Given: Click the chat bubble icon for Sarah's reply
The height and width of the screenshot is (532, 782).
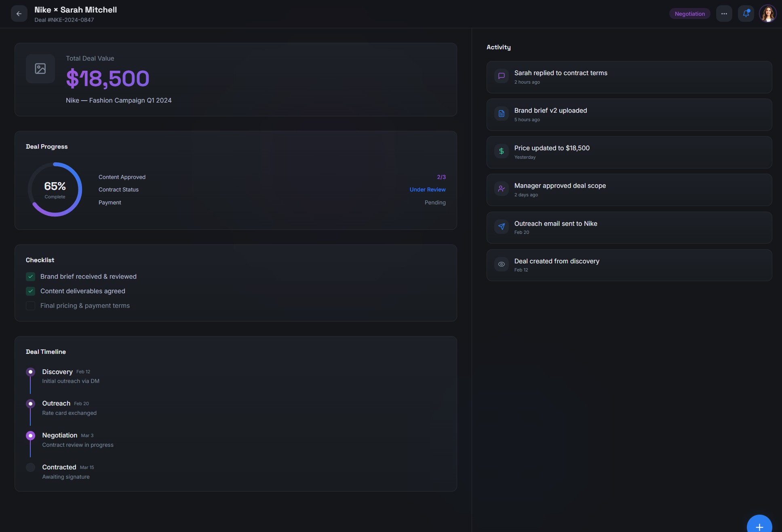Looking at the screenshot, I should tap(501, 76).
